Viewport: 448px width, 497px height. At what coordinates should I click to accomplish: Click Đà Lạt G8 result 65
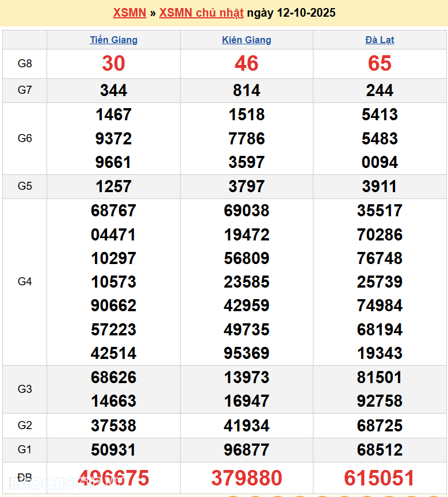[380, 64]
